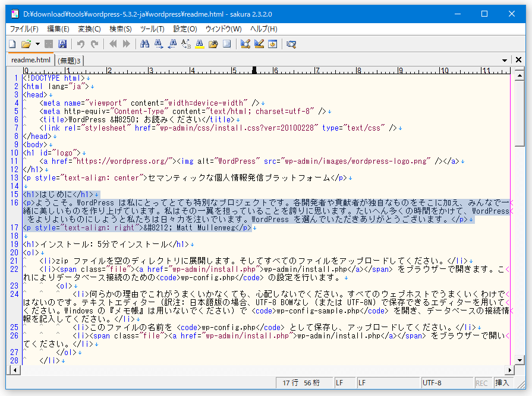Open the 設定(O) menu

click(185, 28)
